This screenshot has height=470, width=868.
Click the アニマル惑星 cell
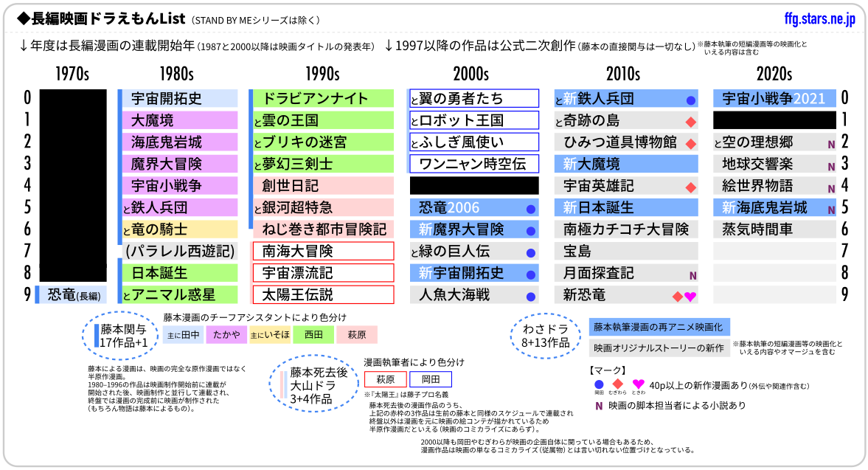tap(180, 295)
